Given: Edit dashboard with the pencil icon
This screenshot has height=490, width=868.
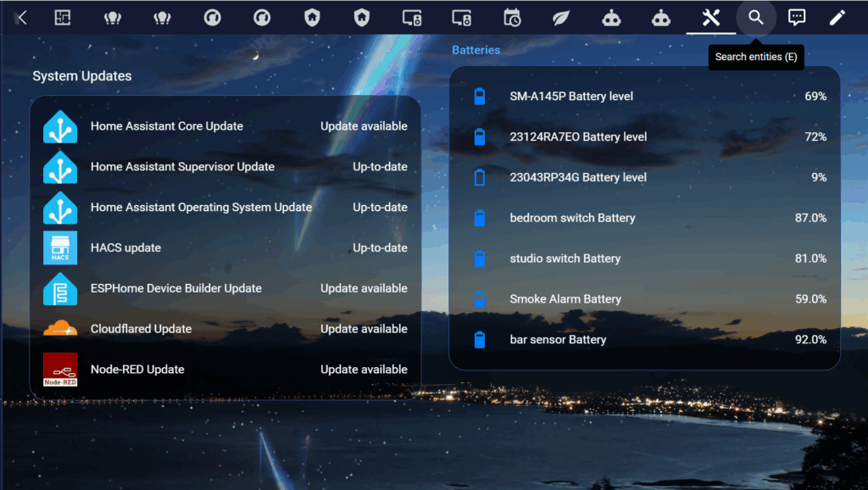Looking at the screenshot, I should pyautogui.click(x=837, y=18).
